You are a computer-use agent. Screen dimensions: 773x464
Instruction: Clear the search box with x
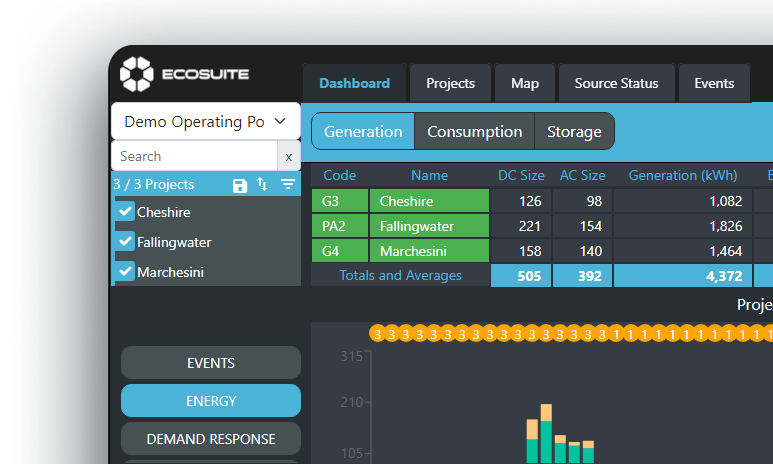click(289, 157)
